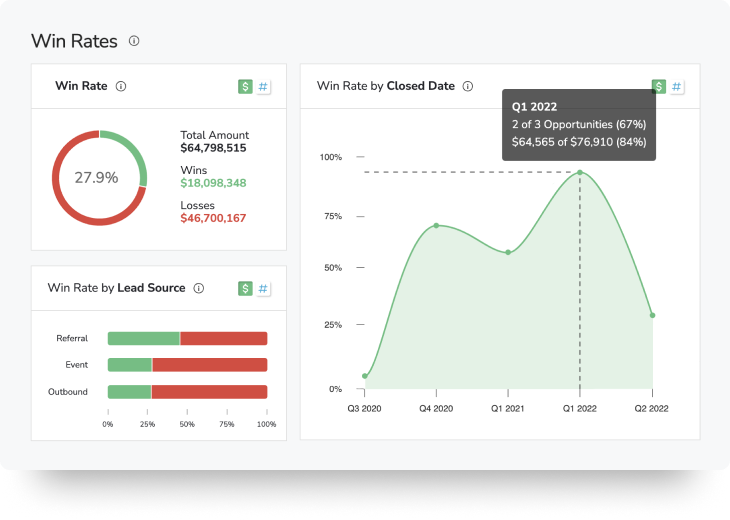Click info icon next to Lead Source title
Image resolution: width=730 pixels, height=520 pixels.
click(x=199, y=288)
